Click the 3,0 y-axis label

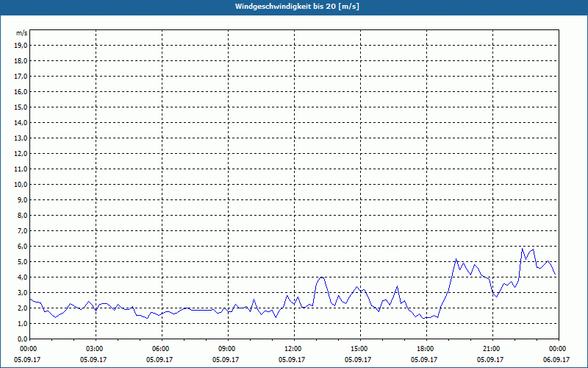22,292
